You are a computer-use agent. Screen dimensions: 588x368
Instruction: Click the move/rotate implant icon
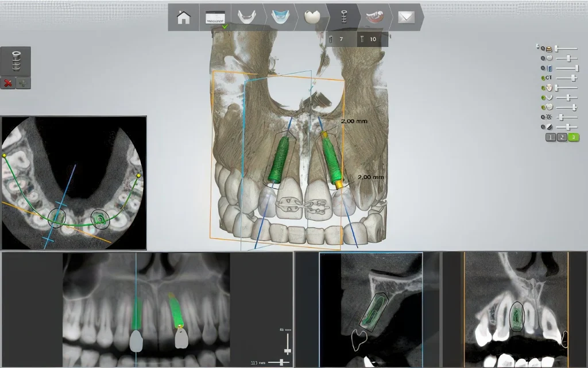coord(24,83)
